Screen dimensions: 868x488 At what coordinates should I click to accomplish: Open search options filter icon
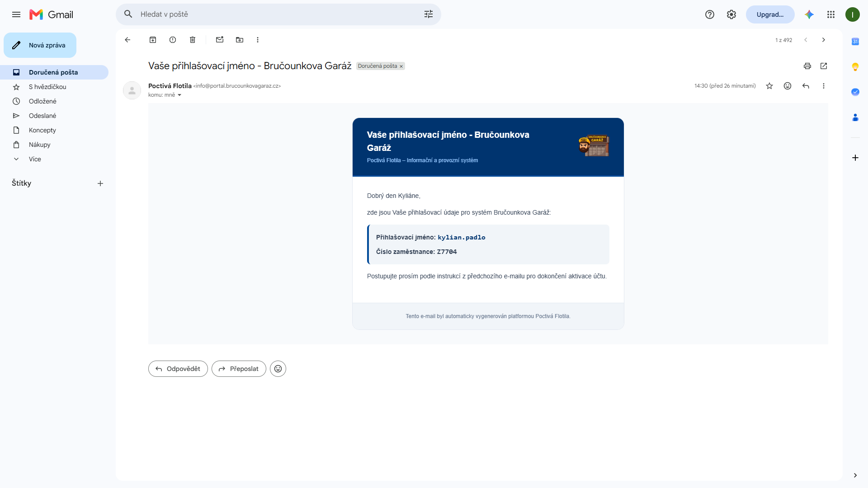(429, 14)
